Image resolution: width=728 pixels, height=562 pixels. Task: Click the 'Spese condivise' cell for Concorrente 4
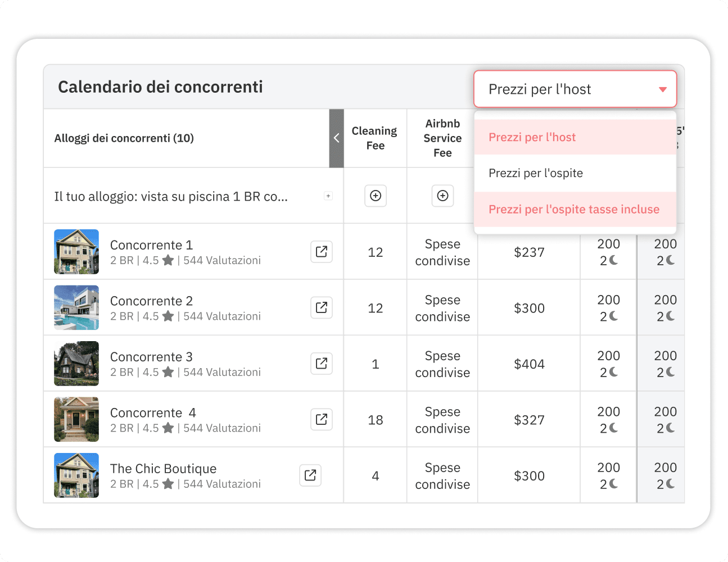[x=442, y=419]
